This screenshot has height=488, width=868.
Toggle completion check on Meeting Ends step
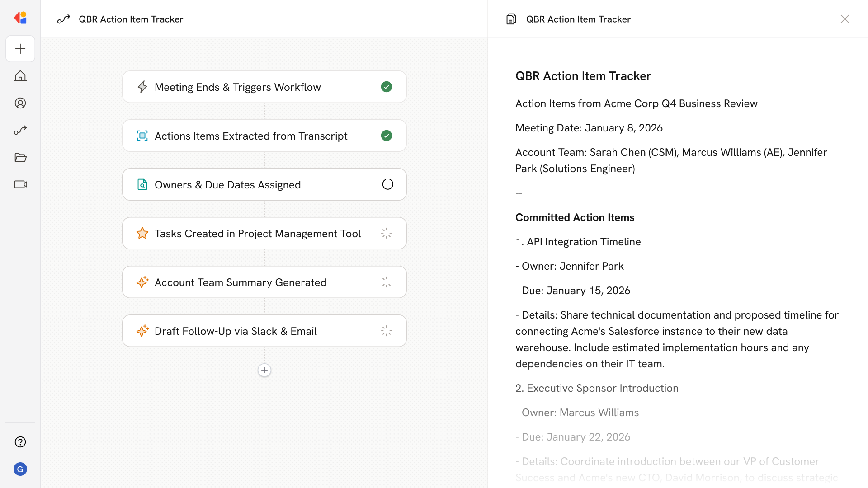(387, 87)
